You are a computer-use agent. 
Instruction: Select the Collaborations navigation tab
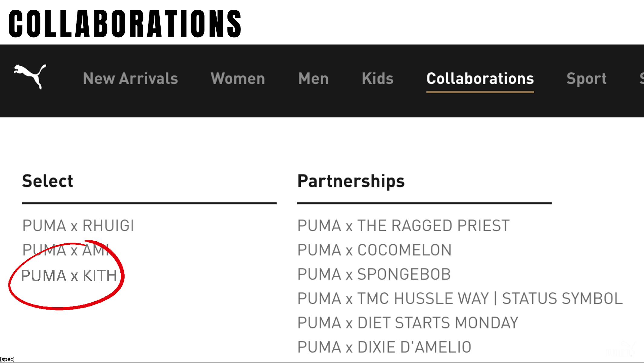[x=480, y=79]
